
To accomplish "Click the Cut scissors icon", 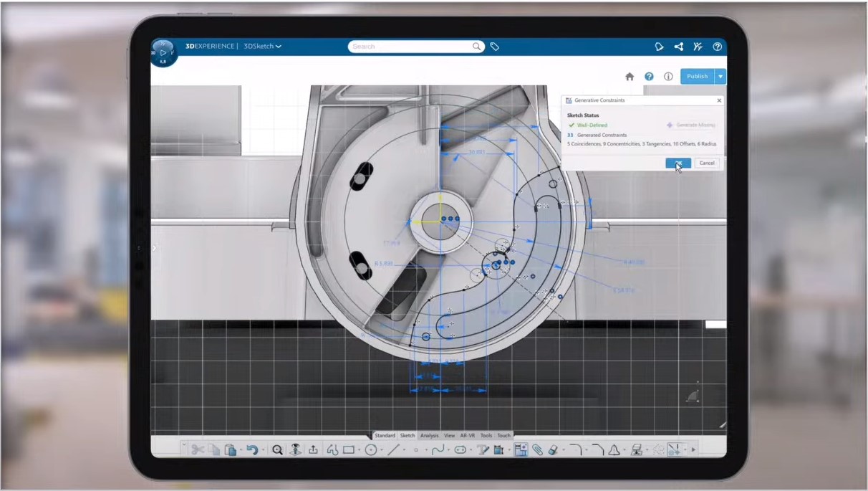I will tap(197, 450).
